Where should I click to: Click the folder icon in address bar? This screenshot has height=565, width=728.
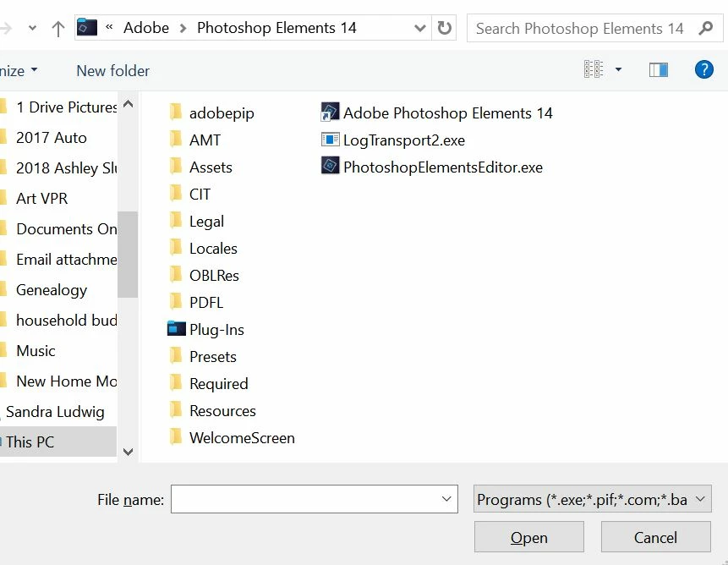click(x=87, y=27)
